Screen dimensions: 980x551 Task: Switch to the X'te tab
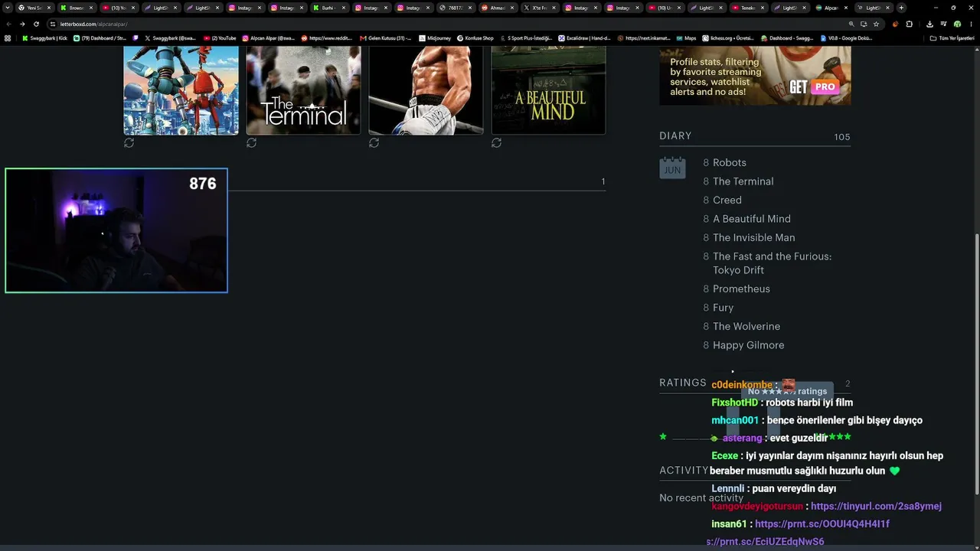(x=539, y=8)
